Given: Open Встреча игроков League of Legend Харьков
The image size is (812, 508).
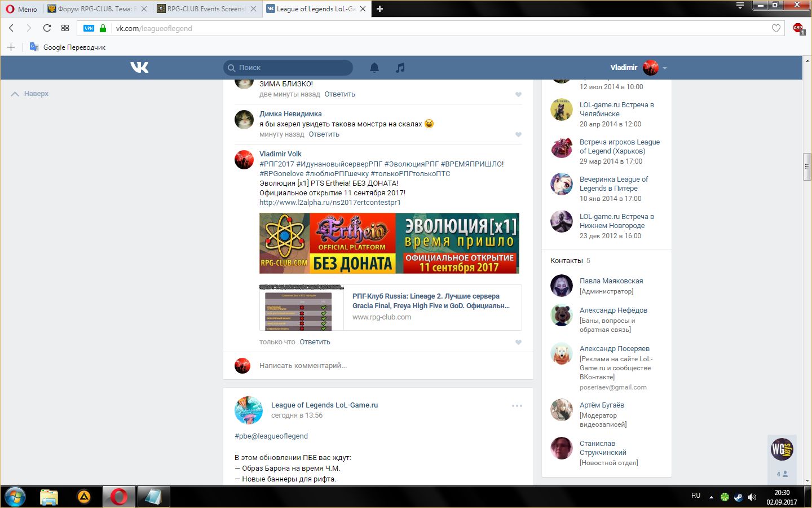Looking at the screenshot, I should click(620, 146).
